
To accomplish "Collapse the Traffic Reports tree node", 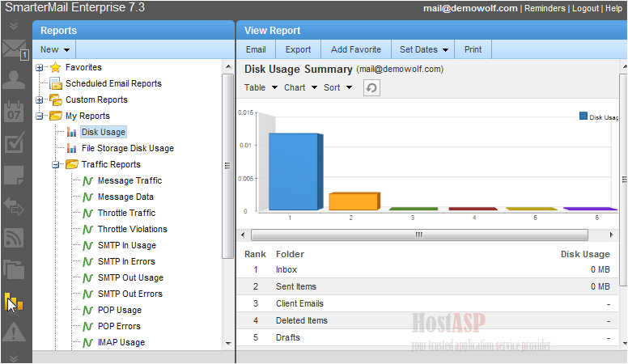I will tap(56, 164).
